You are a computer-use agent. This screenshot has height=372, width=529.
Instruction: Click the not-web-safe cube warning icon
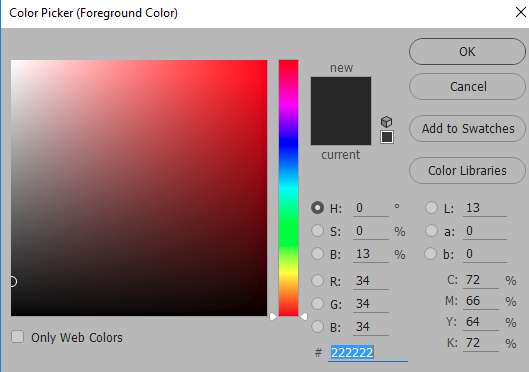[387, 121]
